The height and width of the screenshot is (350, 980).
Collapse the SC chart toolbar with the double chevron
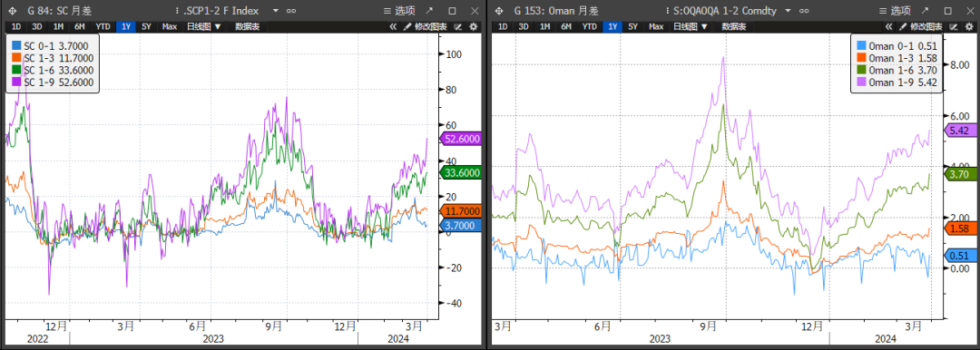(x=393, y=26)
